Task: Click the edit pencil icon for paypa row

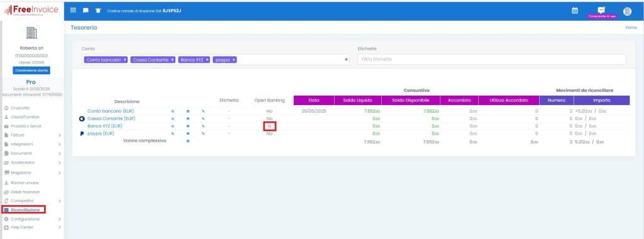Action: (203, 133)
